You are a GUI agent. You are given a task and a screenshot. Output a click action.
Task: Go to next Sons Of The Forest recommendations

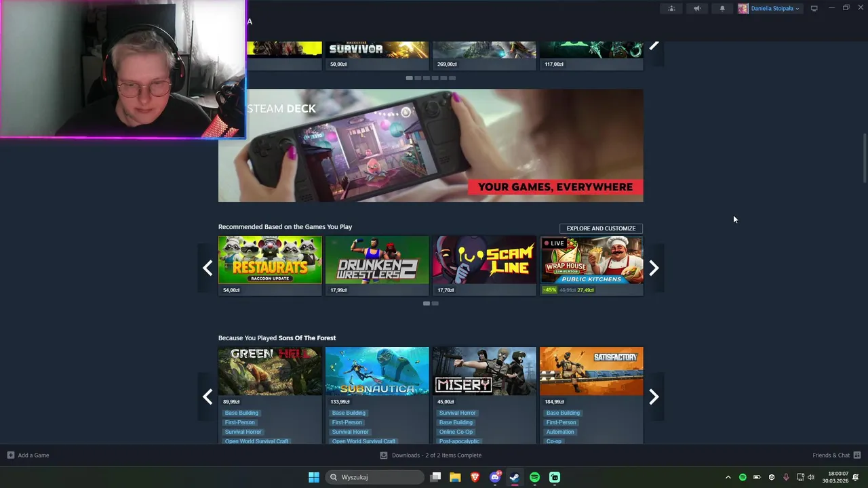point(654,396)
